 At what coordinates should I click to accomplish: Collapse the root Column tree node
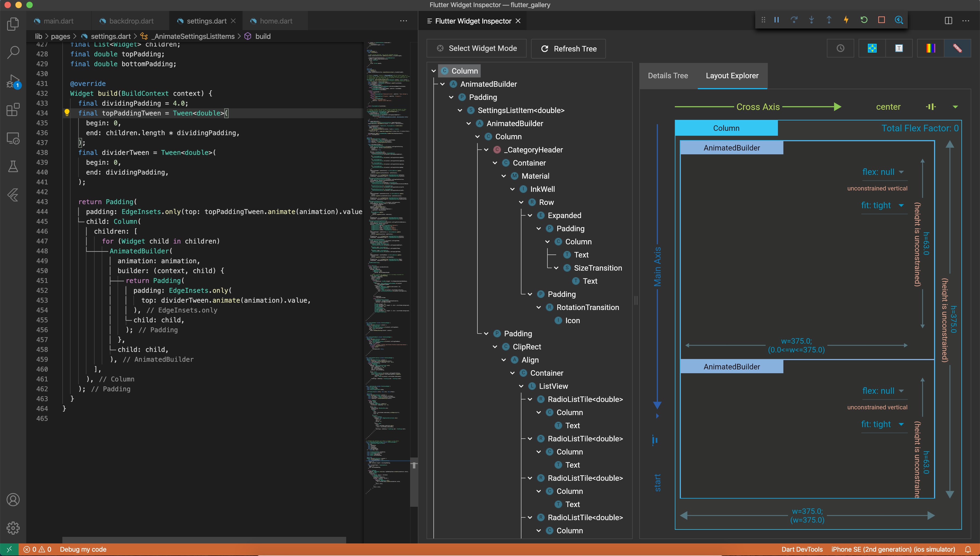tap(433, 71)
